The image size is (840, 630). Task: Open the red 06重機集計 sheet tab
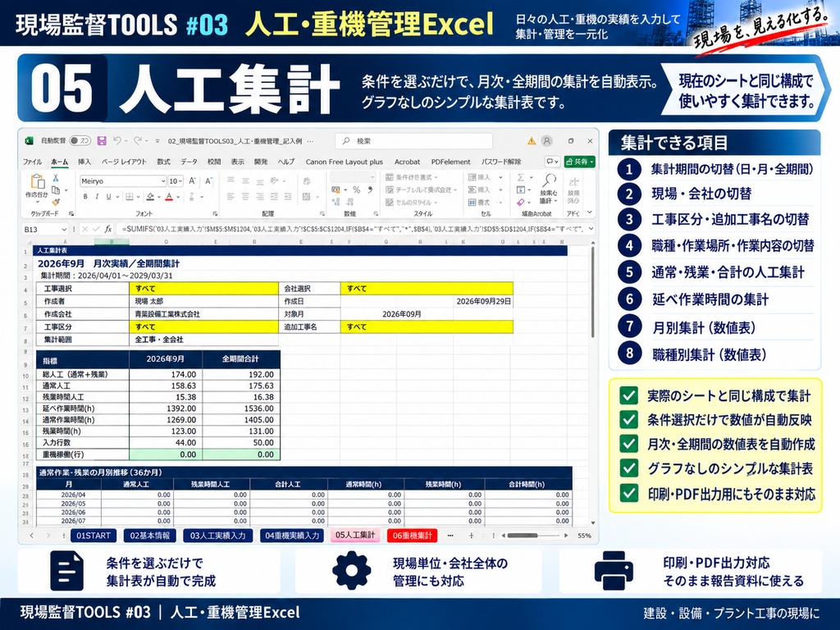(x=412, y=535)
